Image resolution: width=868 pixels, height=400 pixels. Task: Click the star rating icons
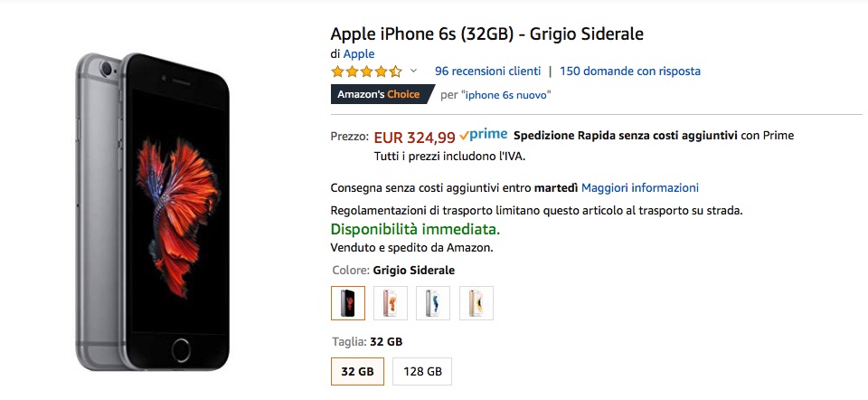(366, 71)
